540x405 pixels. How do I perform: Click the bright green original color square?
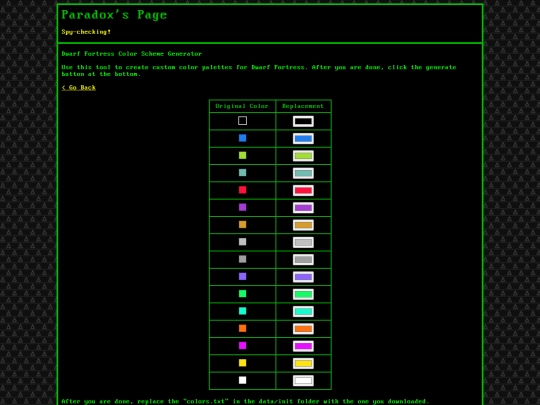[242, 293]
